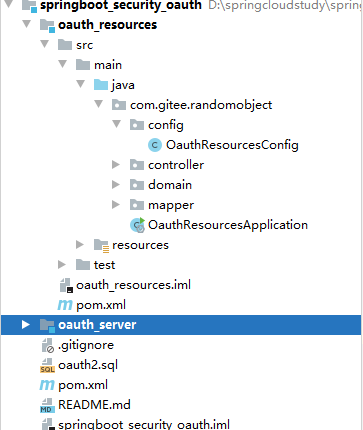This screenshot has width=363, height=430.
Task: Expand the oauth_server module
Action: pos(26,325)
